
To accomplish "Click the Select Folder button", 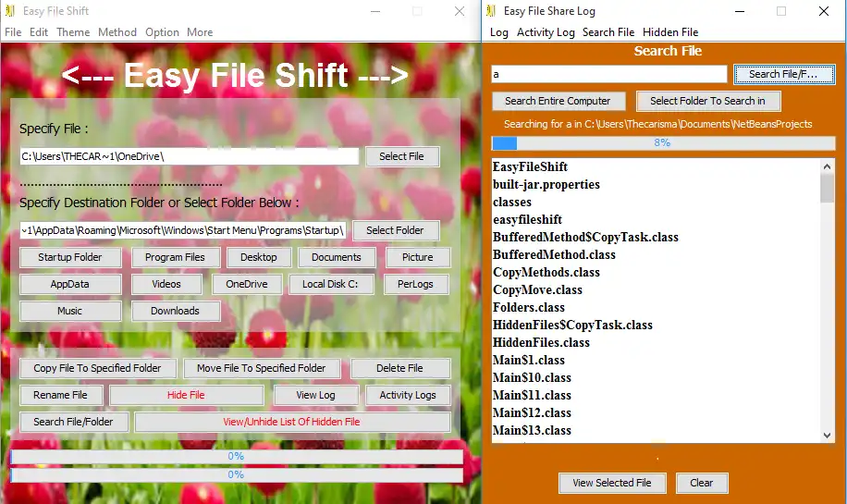I will [x=395, y=230].
